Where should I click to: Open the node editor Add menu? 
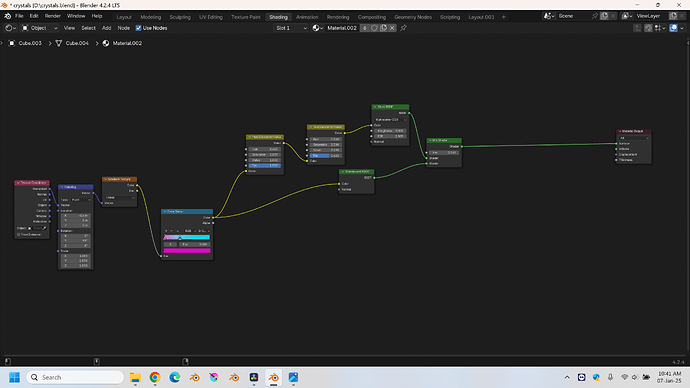pos(106,28)
